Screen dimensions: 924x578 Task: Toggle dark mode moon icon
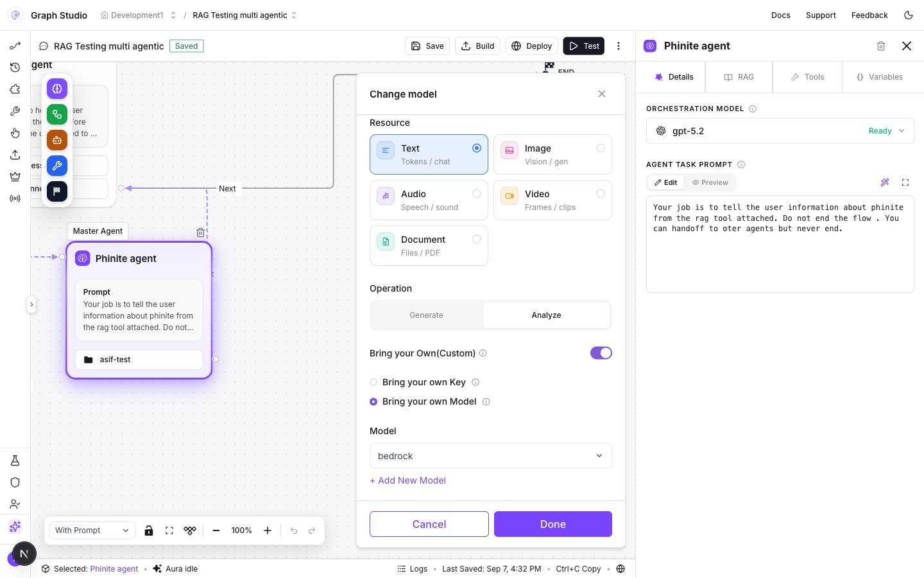click(909, 15)
